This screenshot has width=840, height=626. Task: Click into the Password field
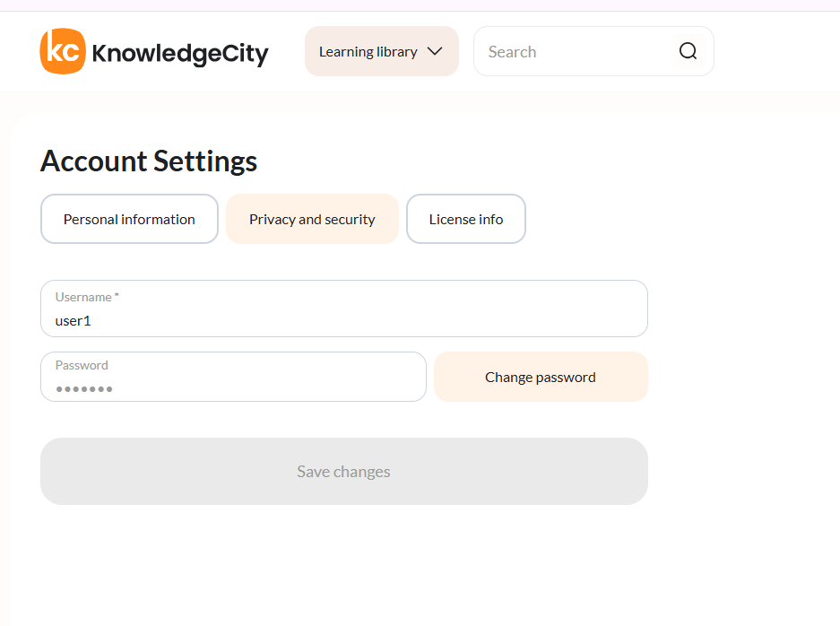click(x=234, y=377)
